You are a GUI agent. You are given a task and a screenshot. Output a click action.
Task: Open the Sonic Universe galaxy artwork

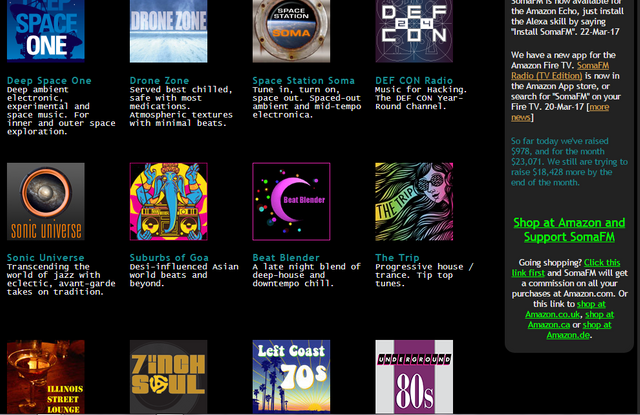pos(46,202)
